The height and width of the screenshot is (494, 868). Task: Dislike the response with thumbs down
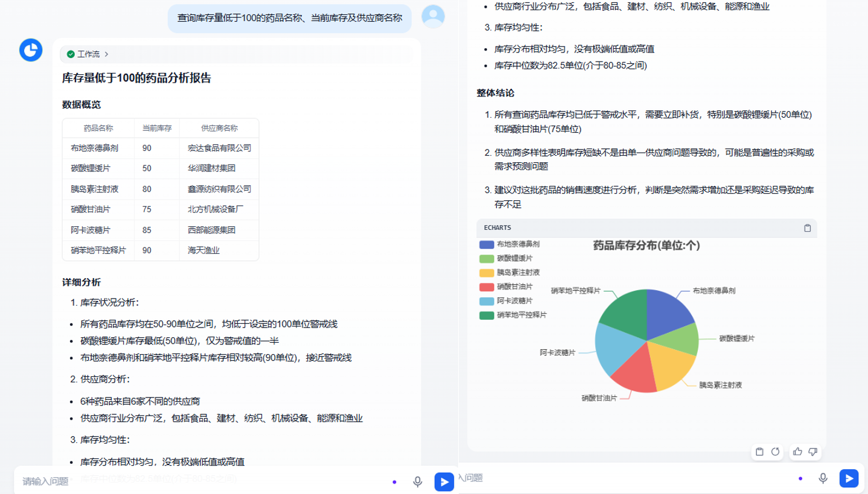pos(813,451)
